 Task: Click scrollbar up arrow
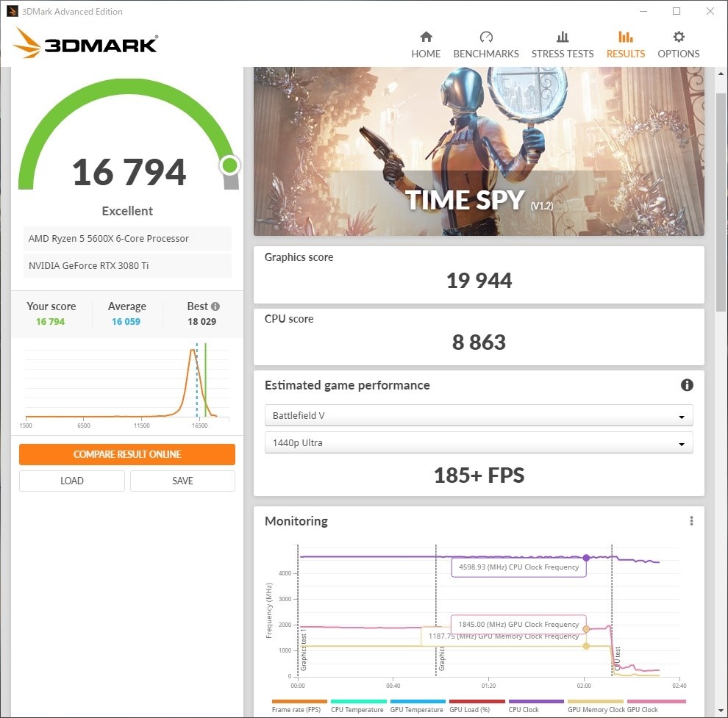point(721,73)
